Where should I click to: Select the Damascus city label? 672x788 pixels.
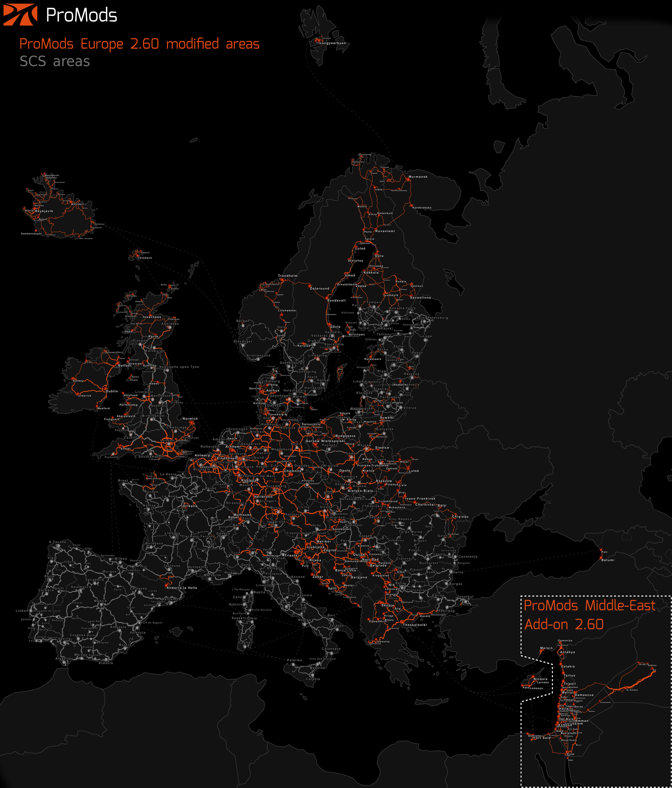(584, 695)
